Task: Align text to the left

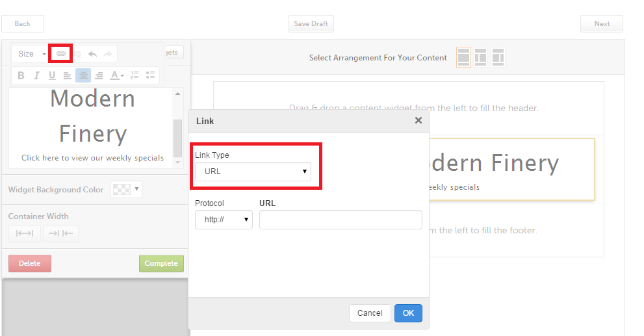Action: (x=67, y=75)
